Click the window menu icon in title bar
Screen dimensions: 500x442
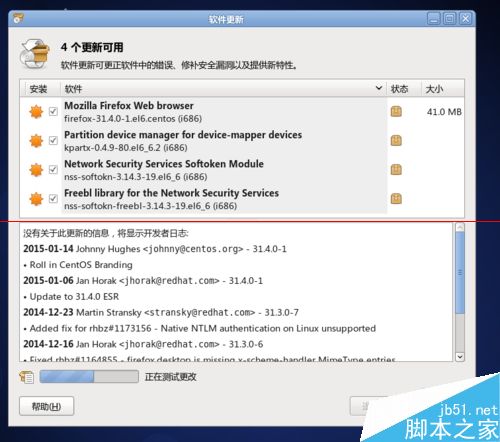pyautogui.click(x=18, y=18)
